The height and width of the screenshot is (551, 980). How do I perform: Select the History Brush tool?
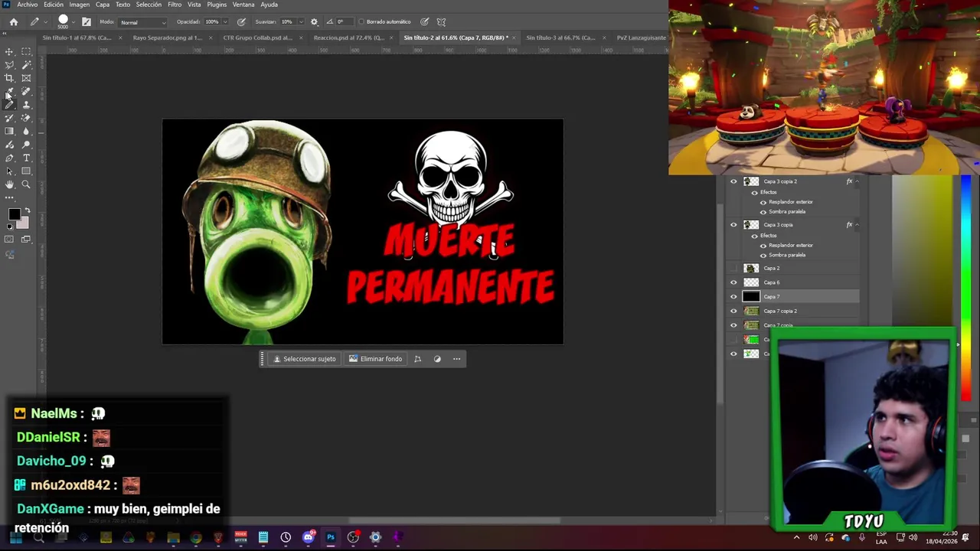(x=9, y=118)
